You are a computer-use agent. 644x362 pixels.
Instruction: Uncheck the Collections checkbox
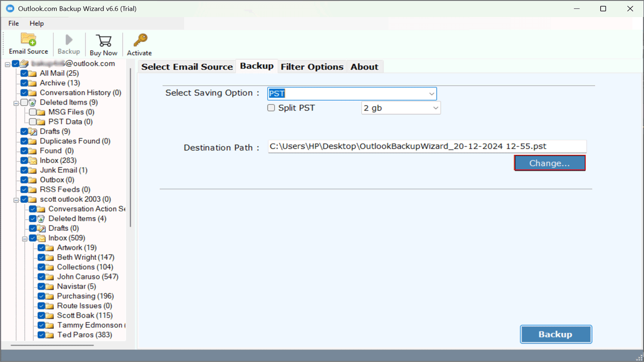coord(41,267)
